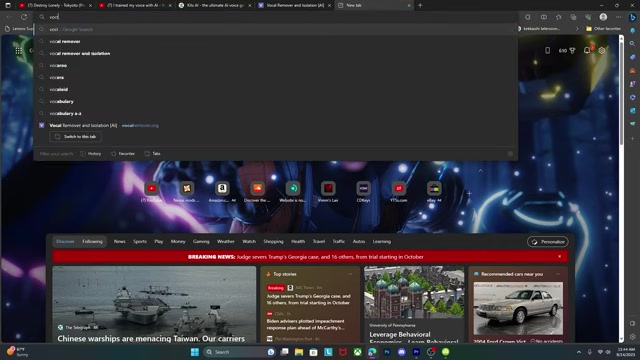Open a new browser tab with plus
Image resolution: width=640 pixels, height=360 pixels.
[420, 5]
